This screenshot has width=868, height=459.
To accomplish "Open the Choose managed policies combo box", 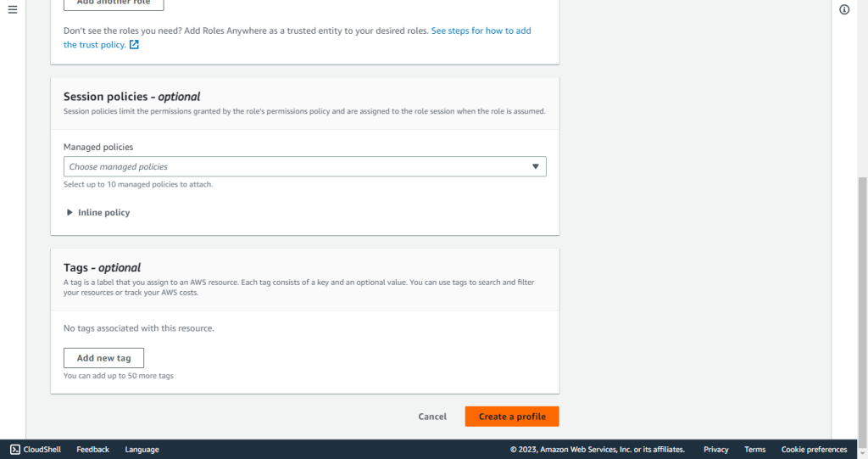I will pyautogui.click(x=304, y=166).
